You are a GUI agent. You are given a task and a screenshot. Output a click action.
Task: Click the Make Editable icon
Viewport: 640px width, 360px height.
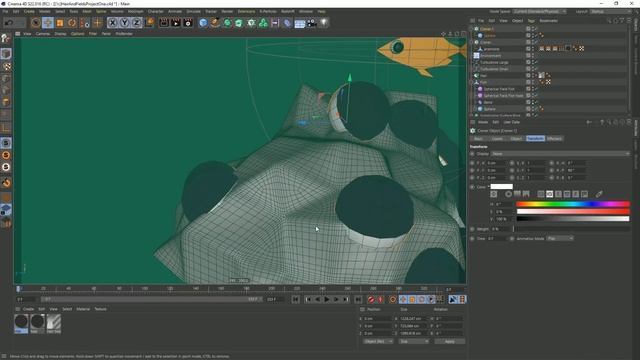click(x=6, y=38)
